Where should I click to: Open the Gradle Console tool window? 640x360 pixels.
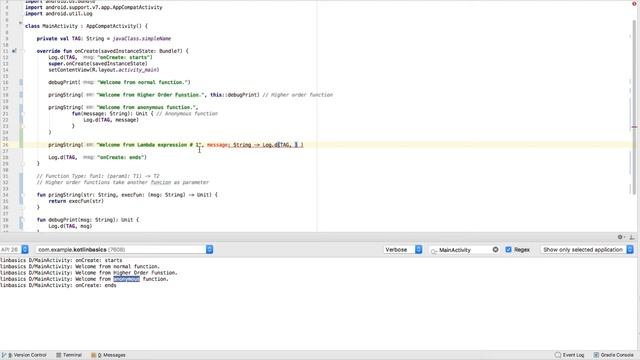(x=613, y=355)
